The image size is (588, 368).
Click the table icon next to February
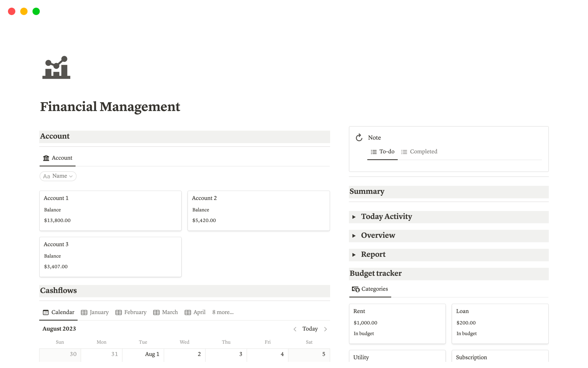pyautogui.click(x=118, y=312)
